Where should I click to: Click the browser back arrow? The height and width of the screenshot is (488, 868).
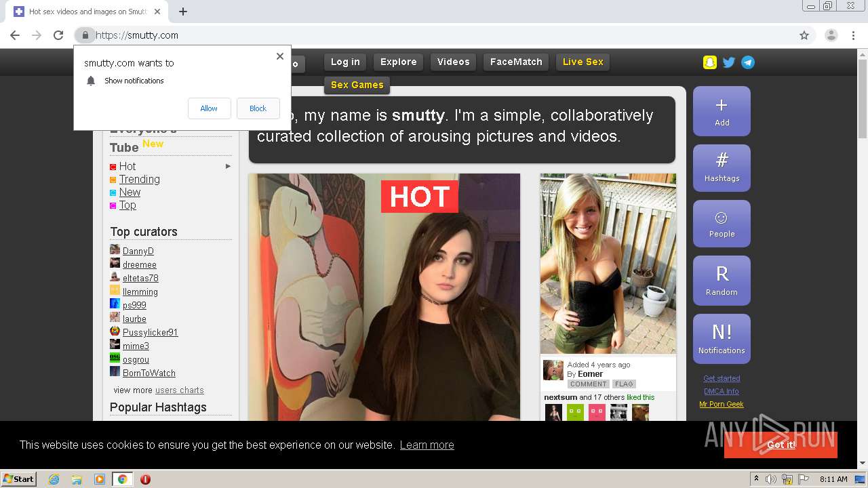point(15,35)
